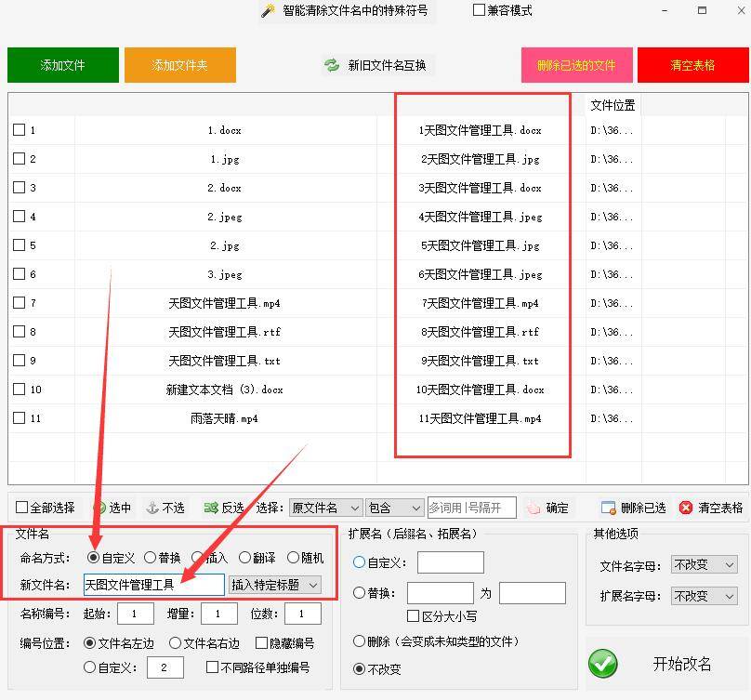Click the new name 10天图文件管理工具.docx
The height and width of the screenshot is (700, 751).
480,390
